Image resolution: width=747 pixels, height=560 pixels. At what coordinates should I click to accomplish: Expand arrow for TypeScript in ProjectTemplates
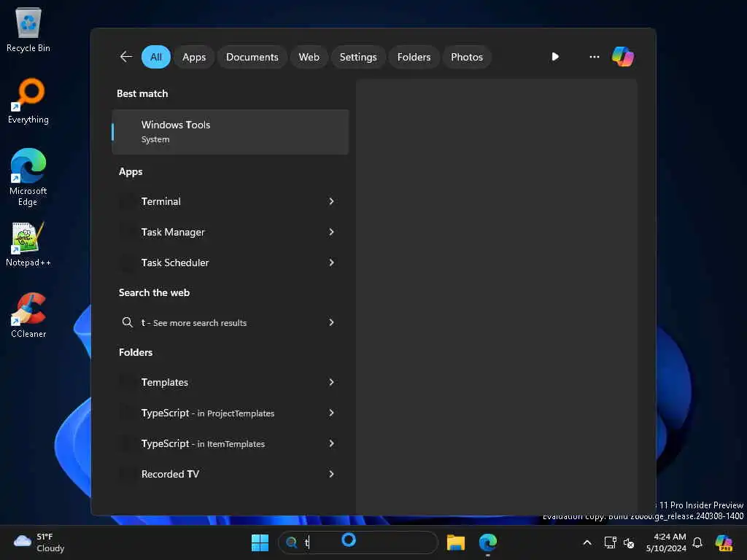coord(331,413)
